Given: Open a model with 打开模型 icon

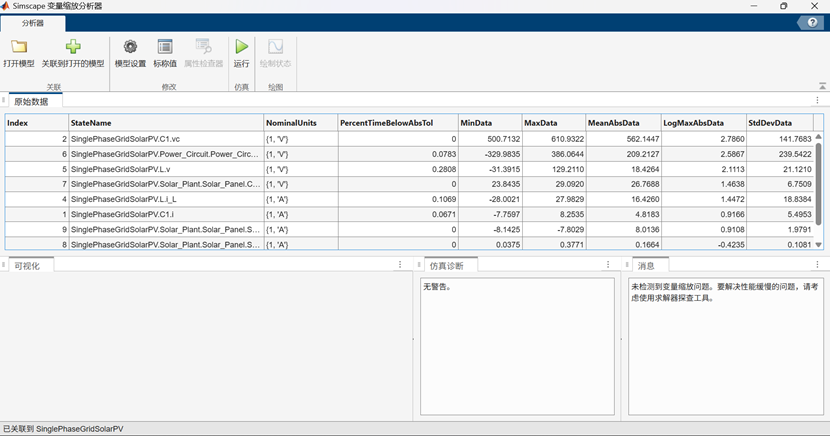Looking at the screenshot, I should click(x=19, y=47).
